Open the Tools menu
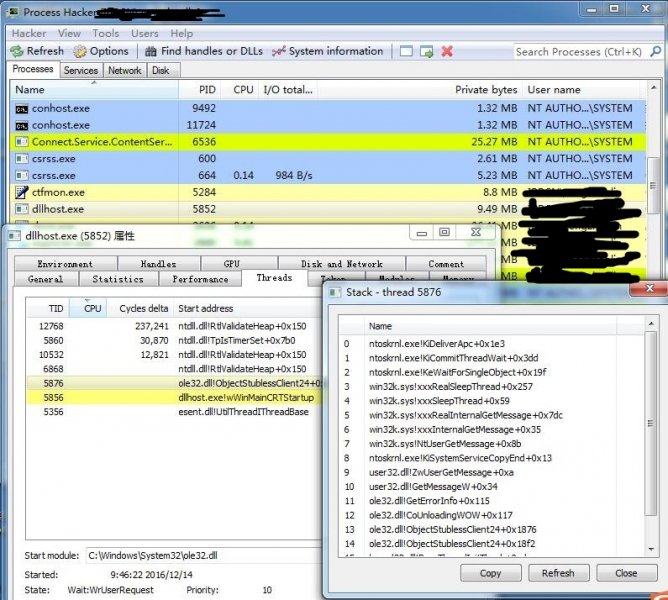This screenshot has height=600, width=668. [106, 33]
